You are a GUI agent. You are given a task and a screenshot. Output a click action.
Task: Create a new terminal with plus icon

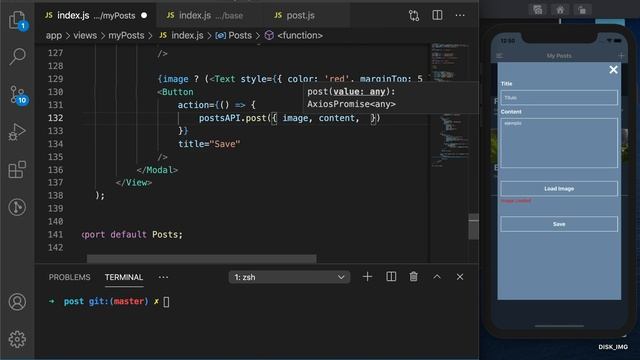(x=367, y=277)
